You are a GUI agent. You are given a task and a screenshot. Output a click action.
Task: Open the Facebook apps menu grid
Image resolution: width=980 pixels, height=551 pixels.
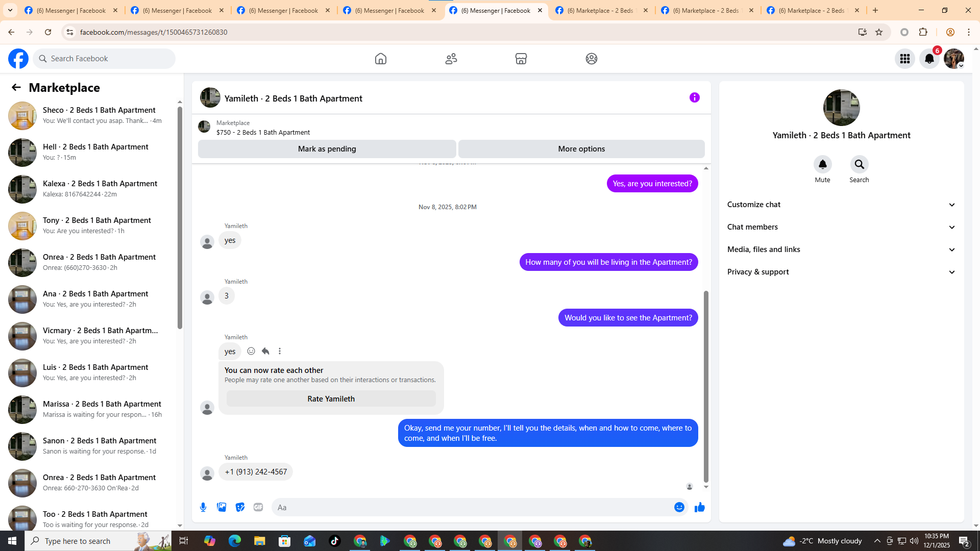(905, 59)
